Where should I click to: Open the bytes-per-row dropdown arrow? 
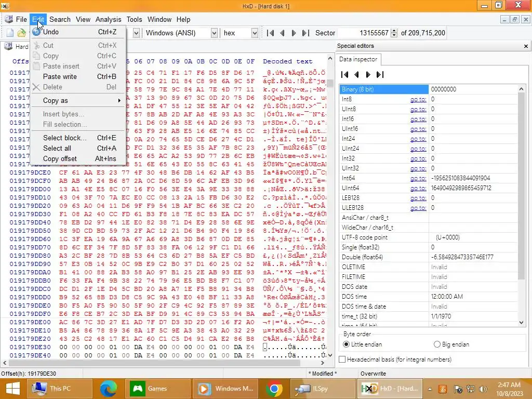(136, 33)
